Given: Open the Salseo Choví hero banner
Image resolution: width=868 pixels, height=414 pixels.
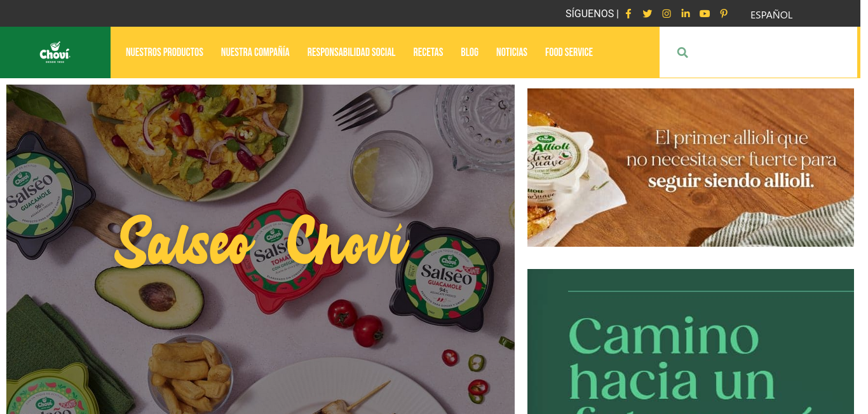Looking at the screenshot, I should [261, 249].
